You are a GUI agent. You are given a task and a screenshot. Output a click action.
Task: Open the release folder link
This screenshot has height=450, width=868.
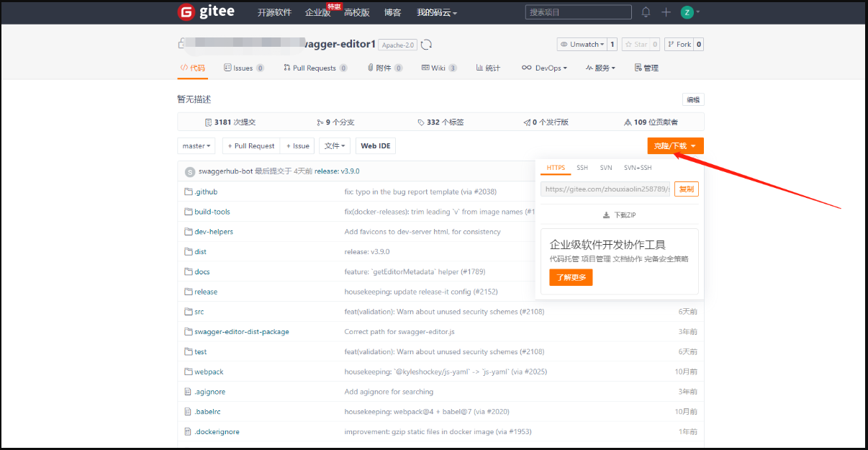click(x=206, y=292)
